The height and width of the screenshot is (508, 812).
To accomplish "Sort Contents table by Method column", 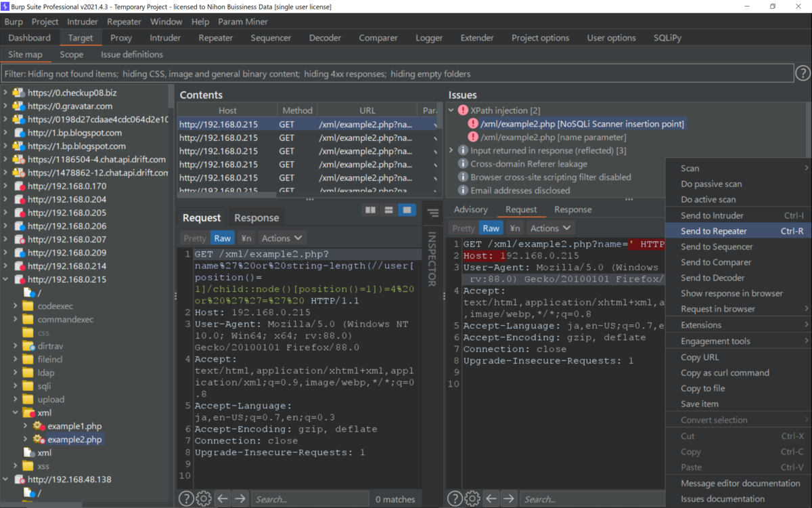I will click(297, 110).
